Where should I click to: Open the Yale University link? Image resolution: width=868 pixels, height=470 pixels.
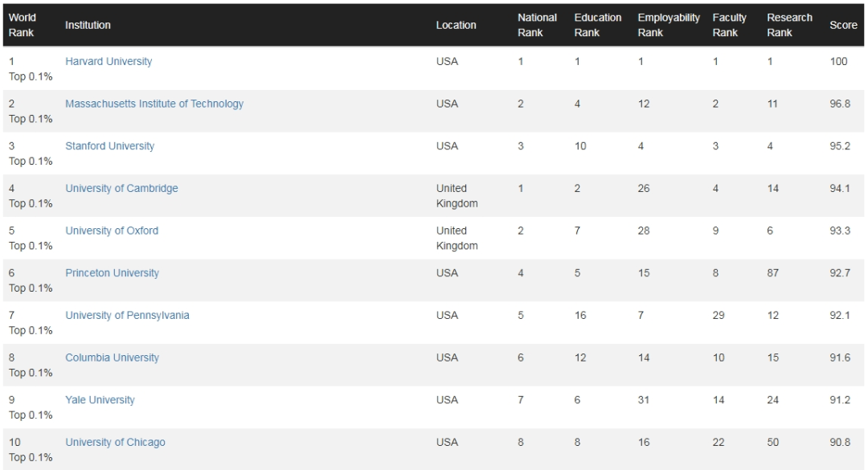pyautogui.click(x=100, y=400)
